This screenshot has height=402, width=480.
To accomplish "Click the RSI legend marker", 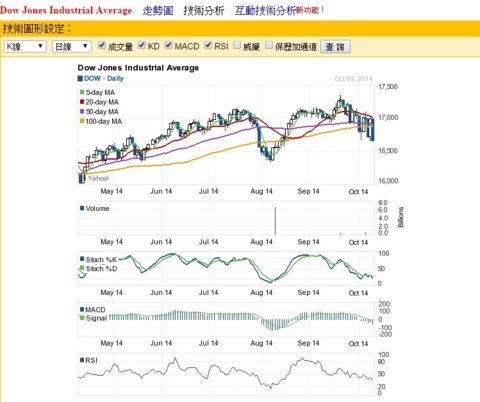I will [x=82, y=360].
